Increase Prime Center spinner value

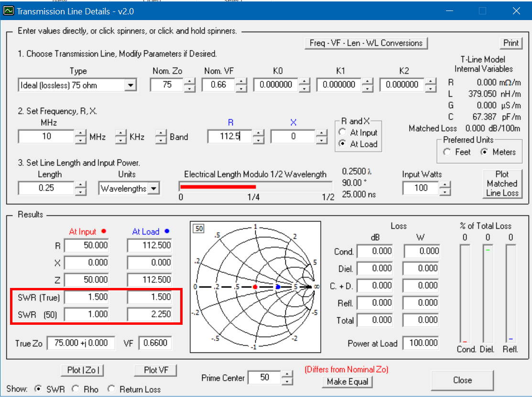pyautogui.click(x=287, y=375)
